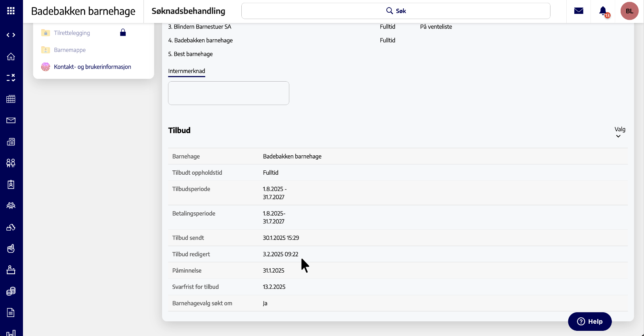Click the Help button
The width and height of the screenshot is (644, 336).
pyautogui.click(x=589, y=321)
